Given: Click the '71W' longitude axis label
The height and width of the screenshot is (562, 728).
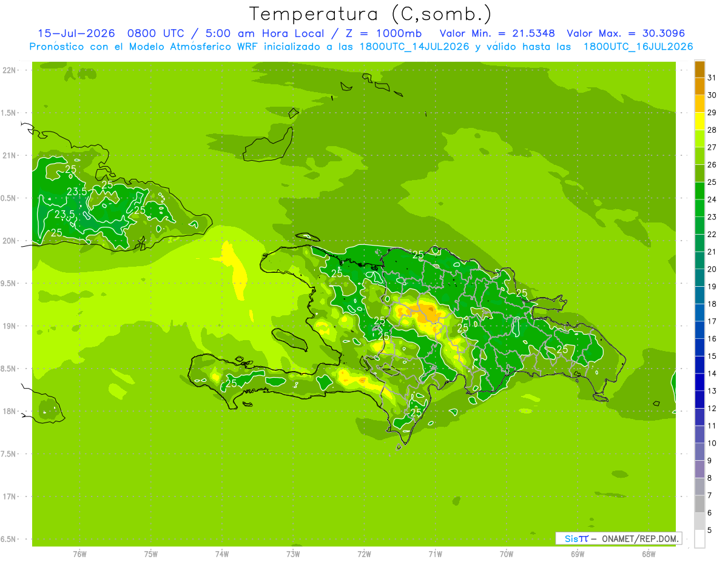Looking at the screenshot, I should pos(436,554).
